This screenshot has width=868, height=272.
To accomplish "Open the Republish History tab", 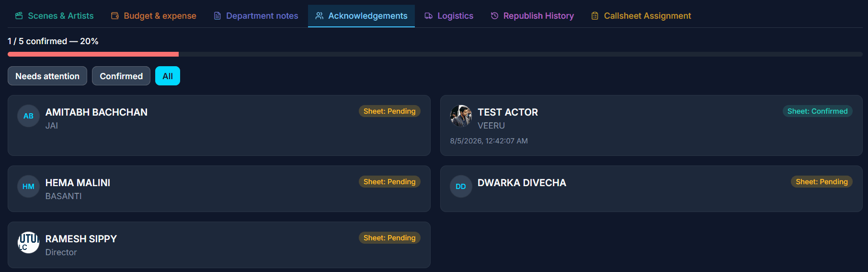I will coord(532,16).
